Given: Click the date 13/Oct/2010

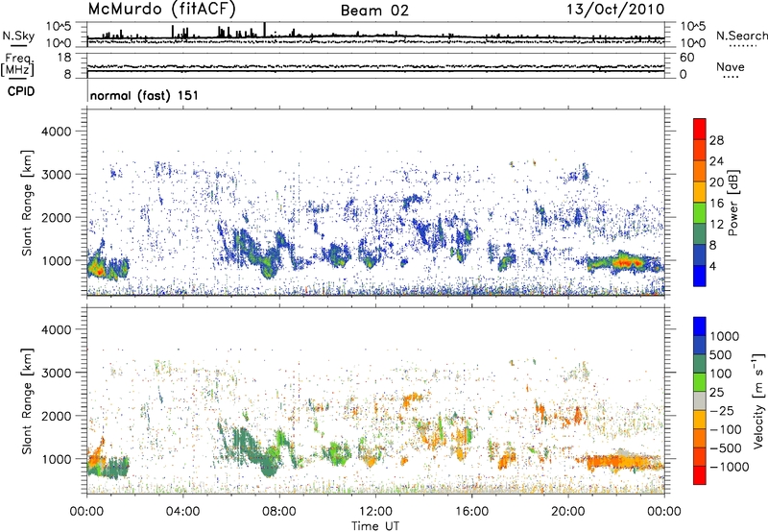Looking at the screenshot, I should (x=615, y=10).
